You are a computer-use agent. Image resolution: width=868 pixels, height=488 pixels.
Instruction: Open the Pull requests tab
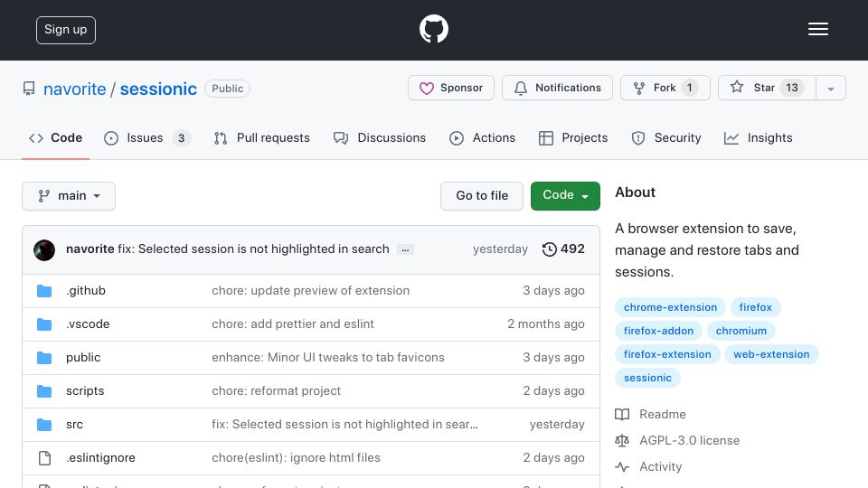click(x=262, y=137)
